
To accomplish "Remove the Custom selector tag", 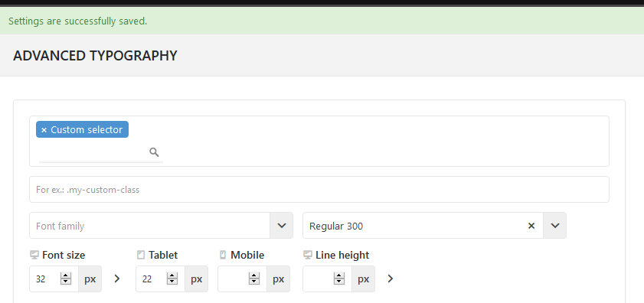I will coord(44,130).
